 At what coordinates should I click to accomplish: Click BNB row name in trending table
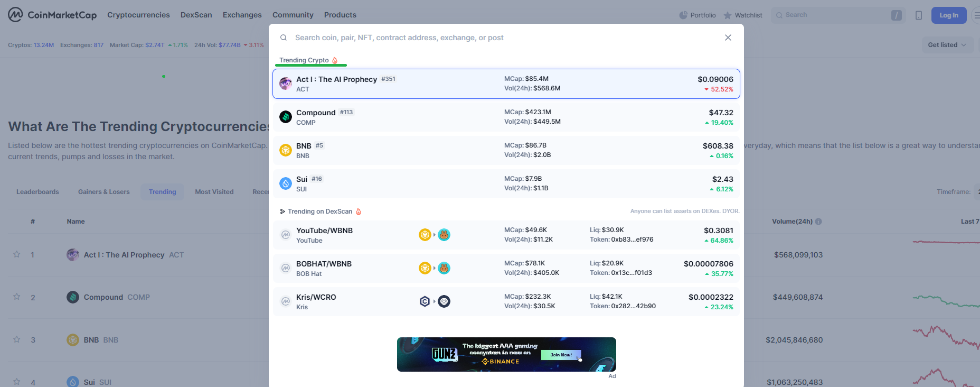(91, 340)
